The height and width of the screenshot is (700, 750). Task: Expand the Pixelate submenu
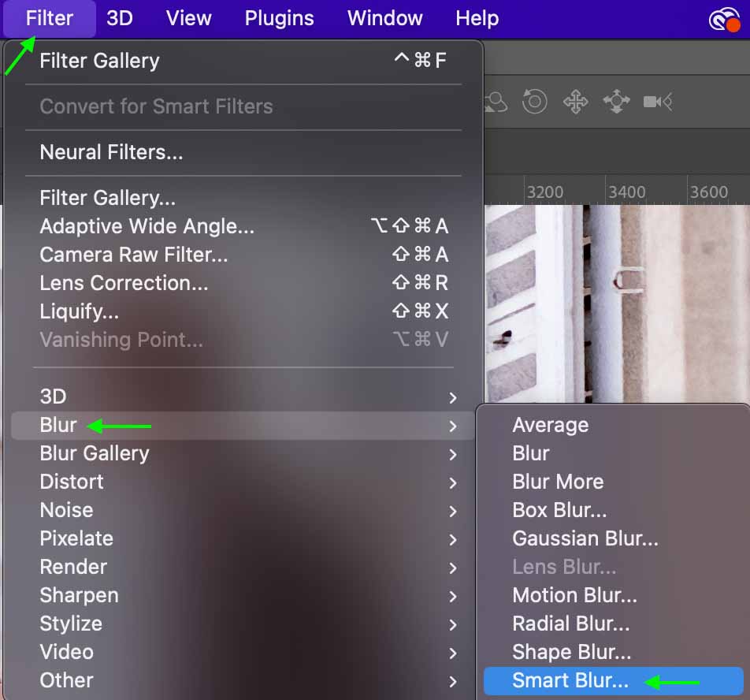tap(243, 538)
